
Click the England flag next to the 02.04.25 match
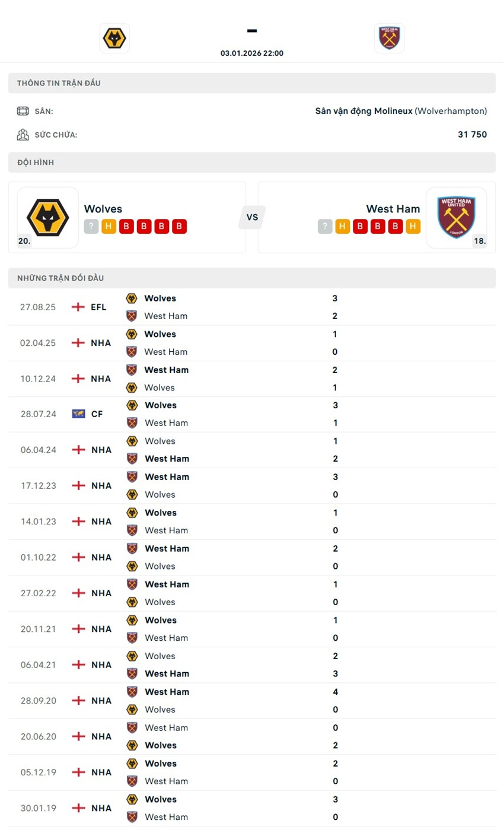point(78,343)
